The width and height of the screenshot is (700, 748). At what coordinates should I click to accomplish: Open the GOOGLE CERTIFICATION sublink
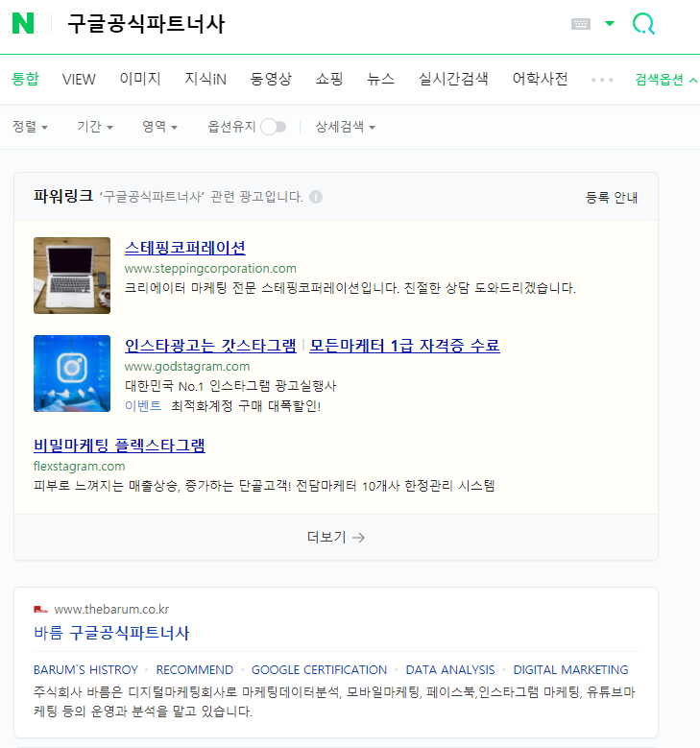pyautogui.click(x=319, y=670)
